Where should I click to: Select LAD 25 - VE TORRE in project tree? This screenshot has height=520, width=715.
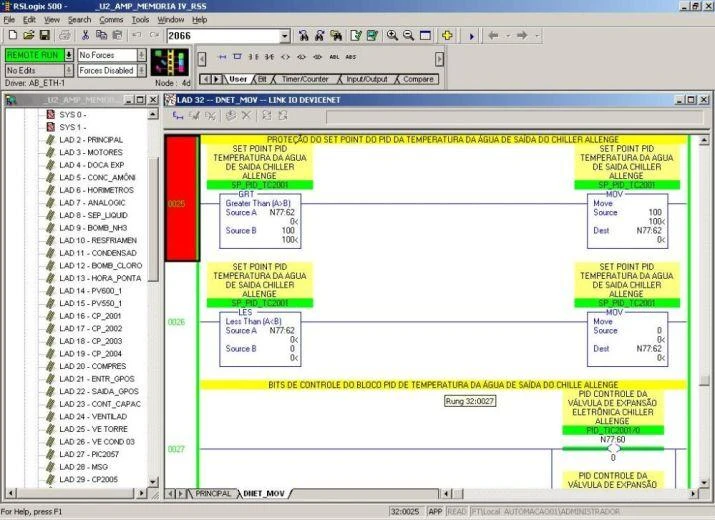(x=93, y=429)
